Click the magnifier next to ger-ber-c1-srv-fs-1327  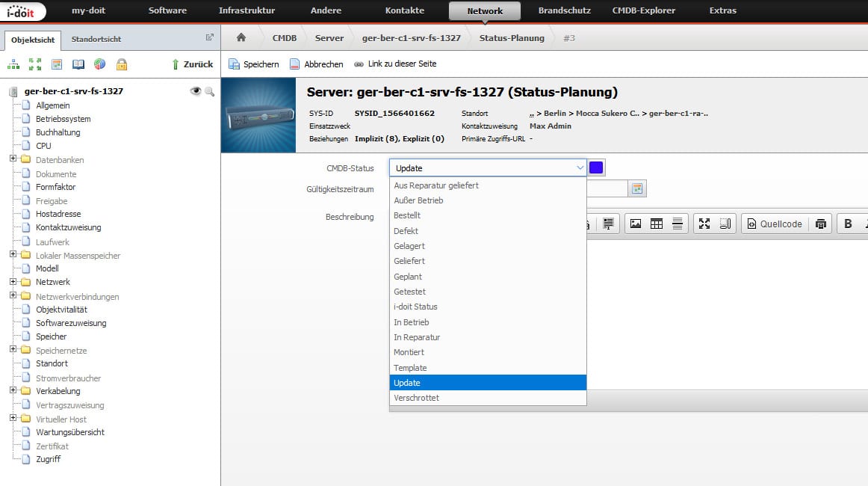(210, 91)
